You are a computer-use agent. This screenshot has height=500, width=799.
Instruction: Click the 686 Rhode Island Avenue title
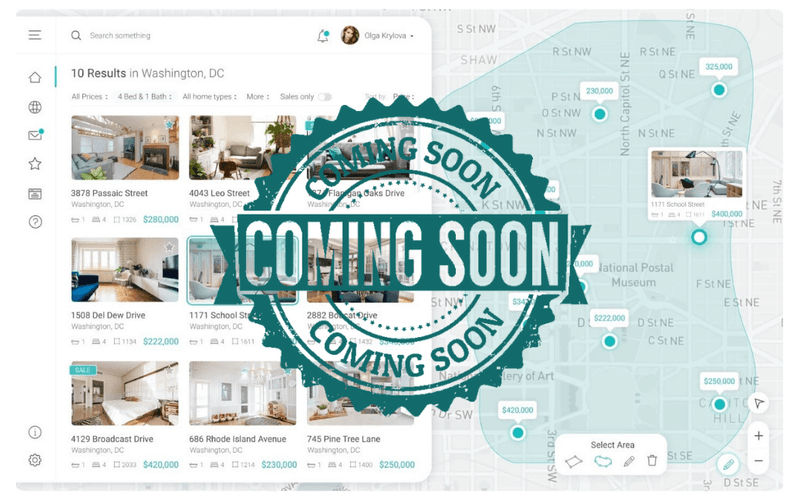click(237, 439)
